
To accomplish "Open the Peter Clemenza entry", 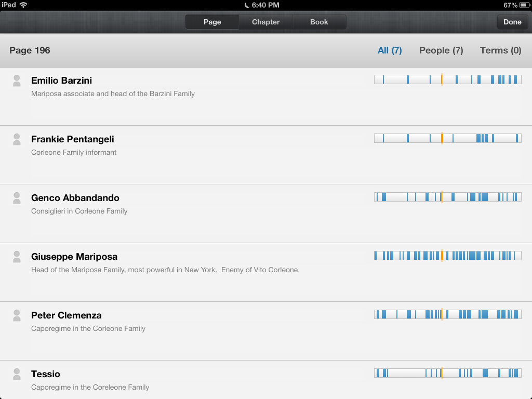I will pyautogui.click(x=266, y=331).
